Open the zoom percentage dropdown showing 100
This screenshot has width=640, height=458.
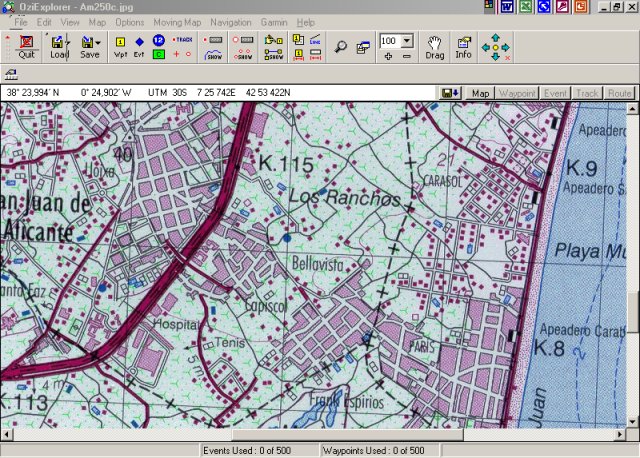click(x=406, y=41)
